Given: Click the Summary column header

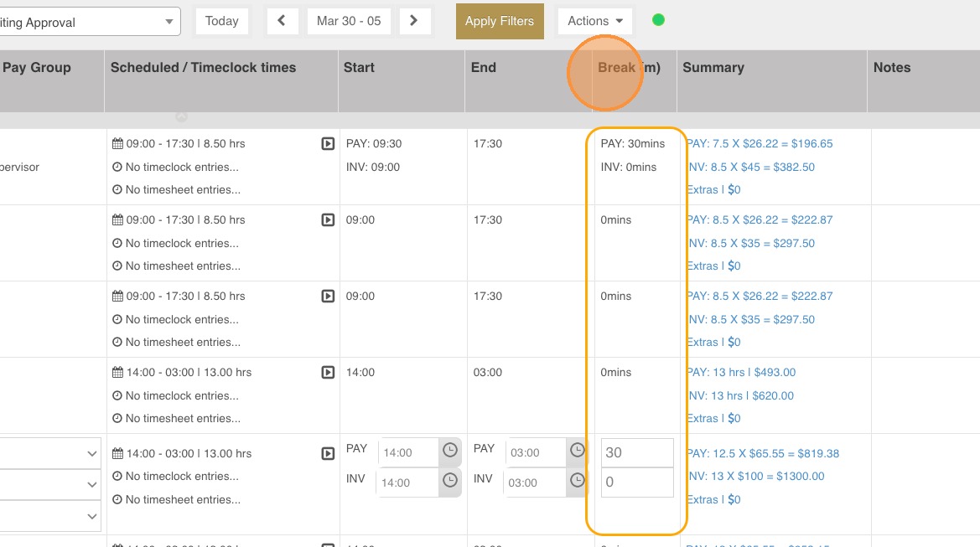Looking at the screenshot, I should click(713, 68).
